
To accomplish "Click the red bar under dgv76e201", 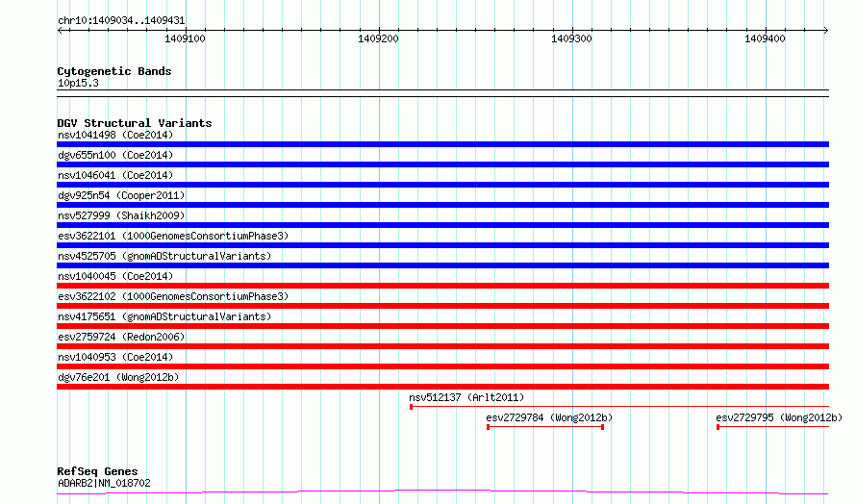I will coord(442,387).
